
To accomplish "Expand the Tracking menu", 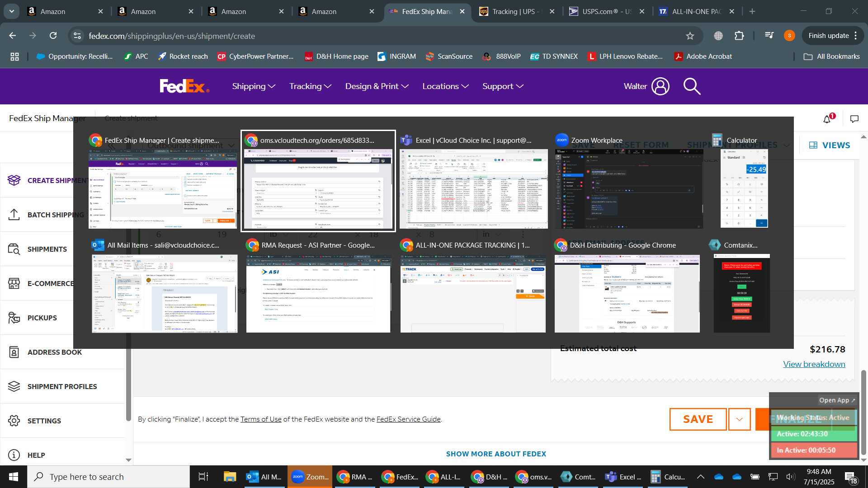I will click(x=311, y=86).
